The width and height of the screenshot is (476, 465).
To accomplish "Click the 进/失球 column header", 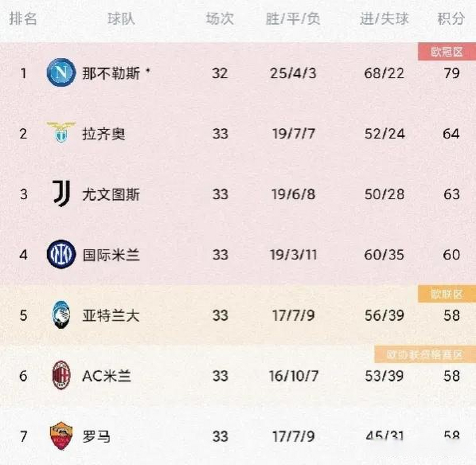I will point(384,19).
